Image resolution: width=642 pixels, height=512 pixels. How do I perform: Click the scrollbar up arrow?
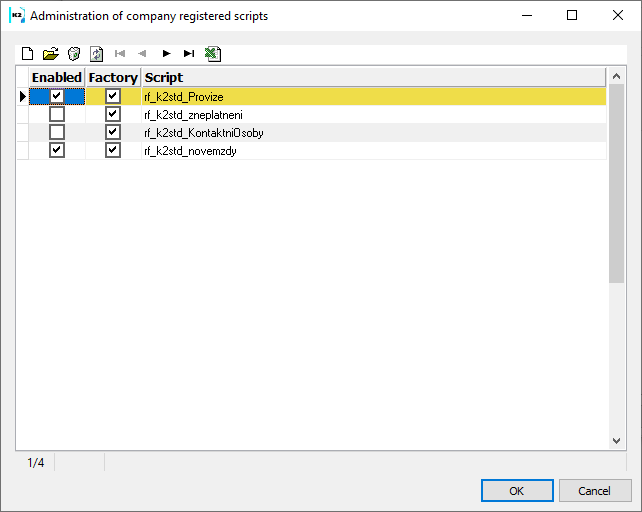coord(616,76)
